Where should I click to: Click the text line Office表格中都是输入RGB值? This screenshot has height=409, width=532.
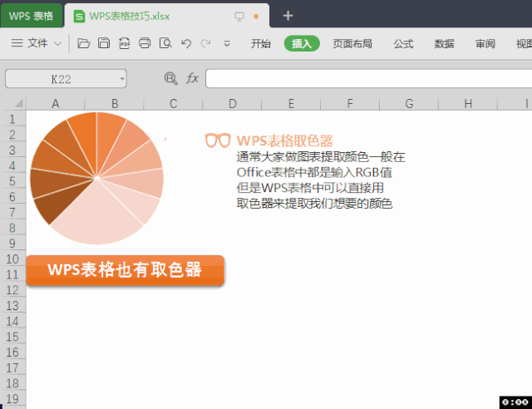tap(314, 172)
